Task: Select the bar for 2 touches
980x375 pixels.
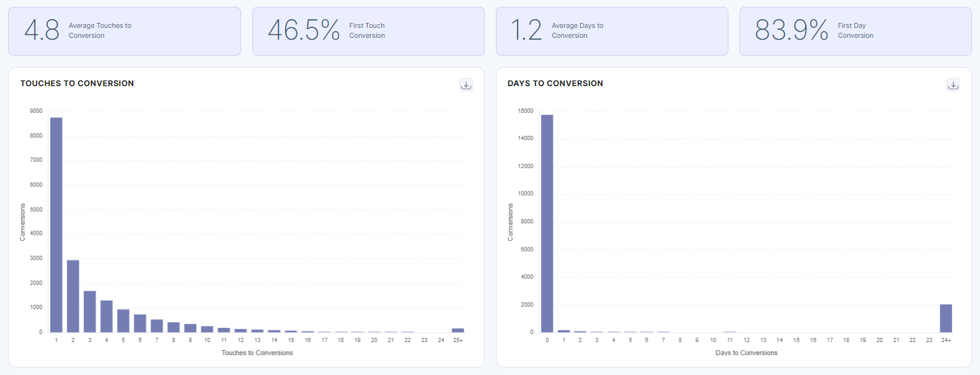Action: pos(73,296)
